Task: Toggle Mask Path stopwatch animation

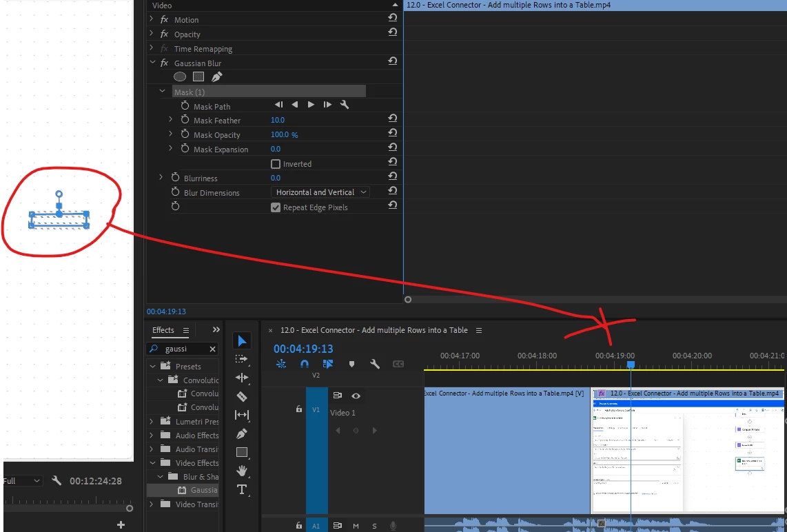Action: pyautogui.click(x=185, y=106)
